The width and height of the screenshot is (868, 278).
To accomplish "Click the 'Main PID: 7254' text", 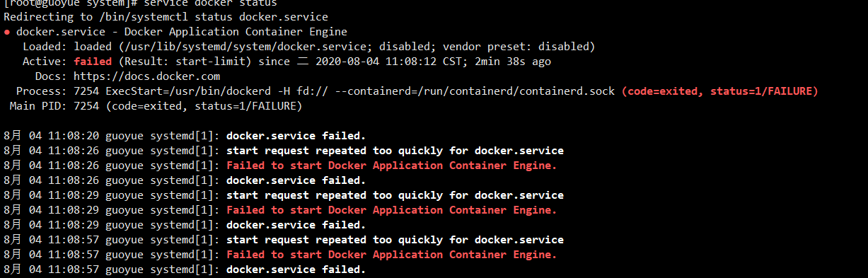I will (x=54, y=106).
